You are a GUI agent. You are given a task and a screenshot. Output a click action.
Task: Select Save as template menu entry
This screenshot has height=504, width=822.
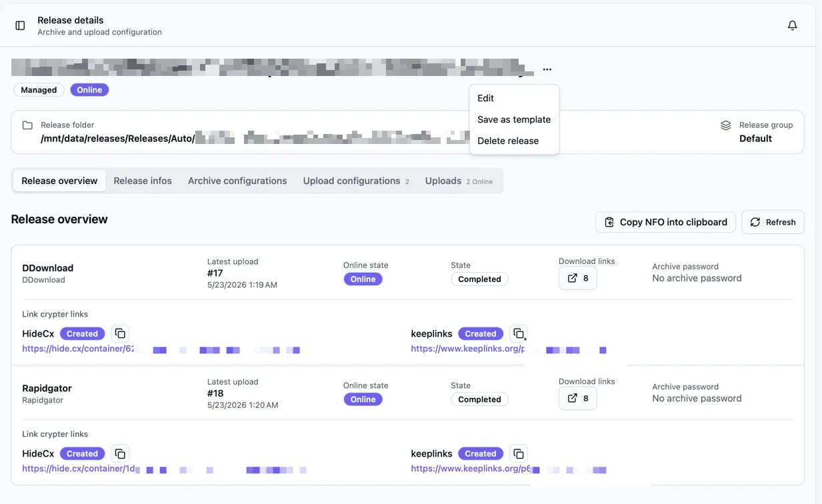tap(514, 119)
